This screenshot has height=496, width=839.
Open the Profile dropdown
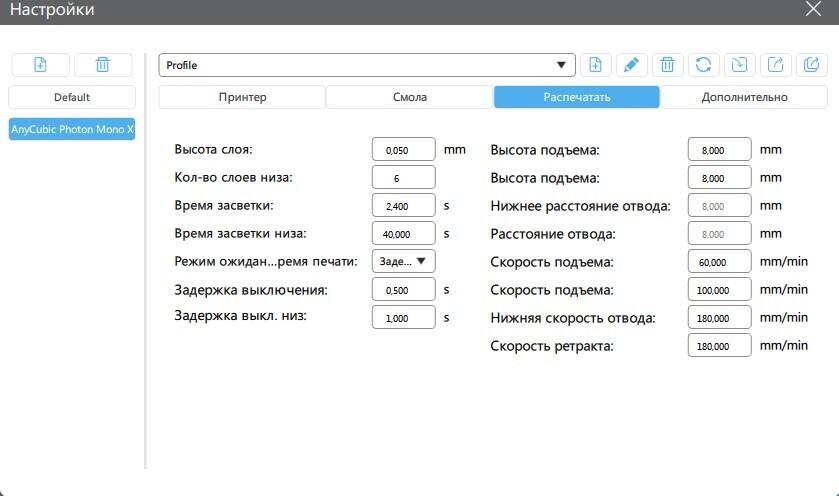[x=367, y=65]
